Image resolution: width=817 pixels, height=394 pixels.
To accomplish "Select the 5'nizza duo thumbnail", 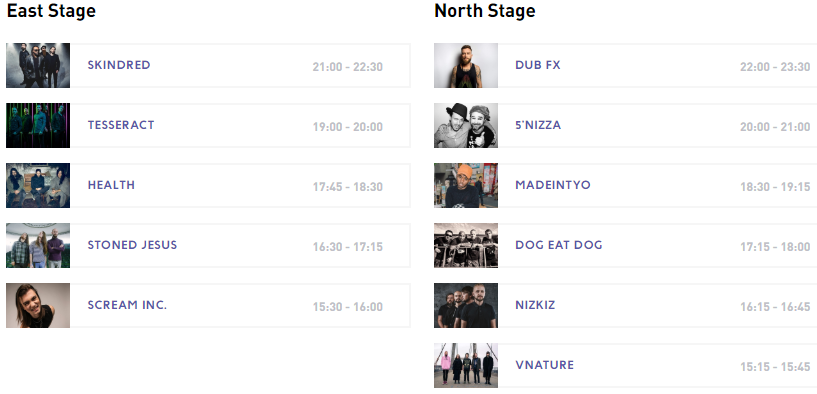I will coord(466,125).
